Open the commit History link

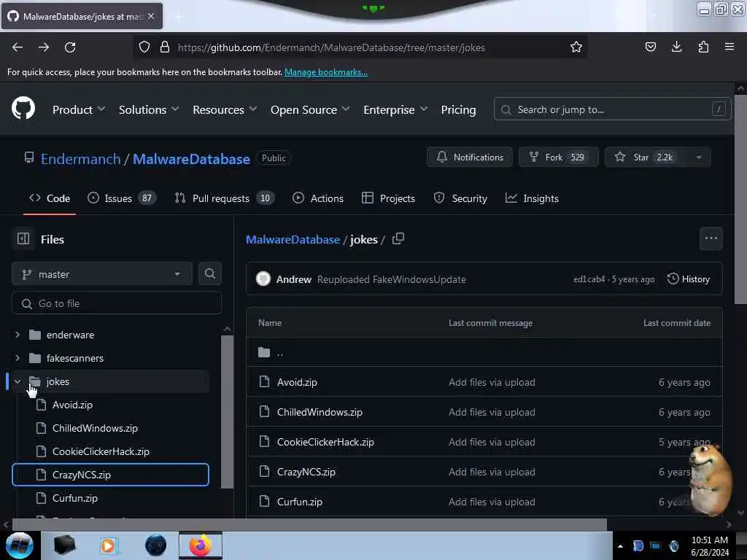coord(689,279)
